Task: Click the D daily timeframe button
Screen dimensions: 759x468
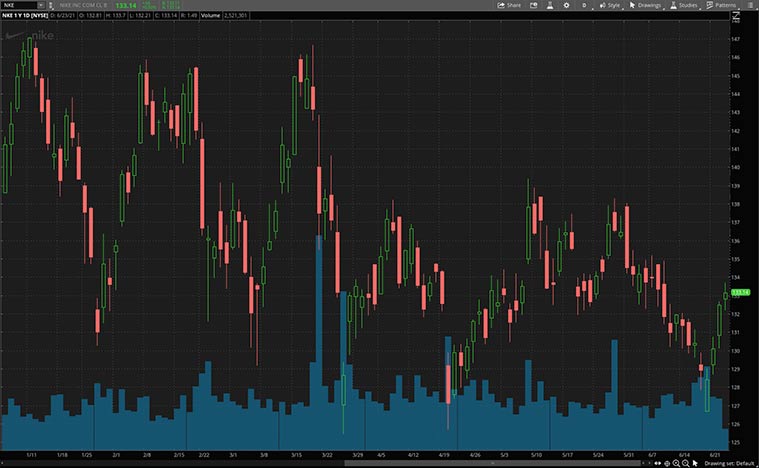Action: click(583, 5)
